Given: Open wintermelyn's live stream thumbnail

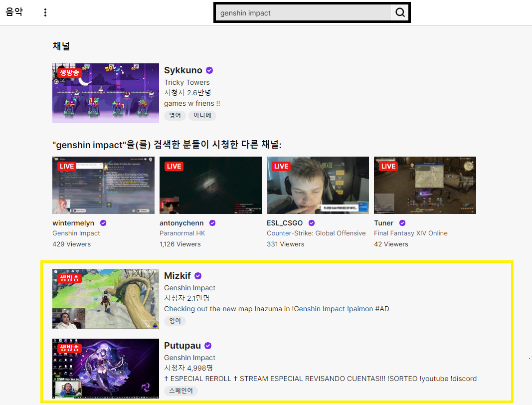Looking at the screenshot, I should 103,185.
